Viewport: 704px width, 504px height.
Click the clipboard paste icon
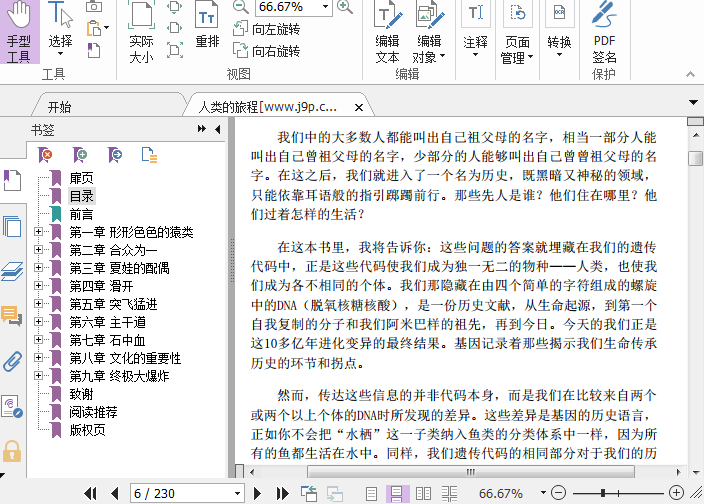click(94, 28)
